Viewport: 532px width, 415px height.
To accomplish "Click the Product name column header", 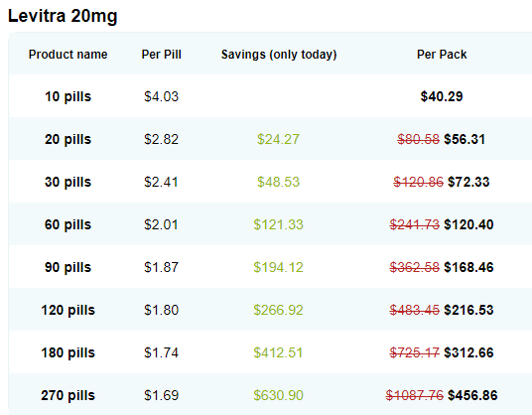I will (x=67, y=55).
